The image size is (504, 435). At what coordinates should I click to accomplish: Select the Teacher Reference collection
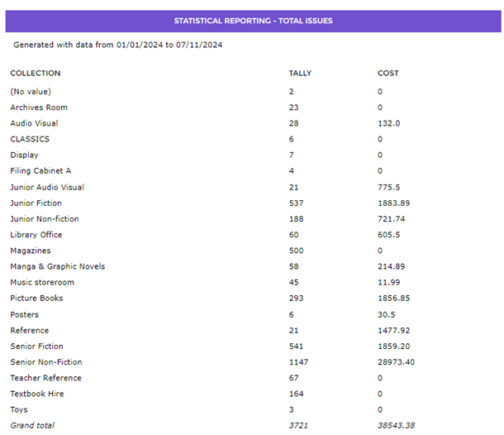click(46, 378)
